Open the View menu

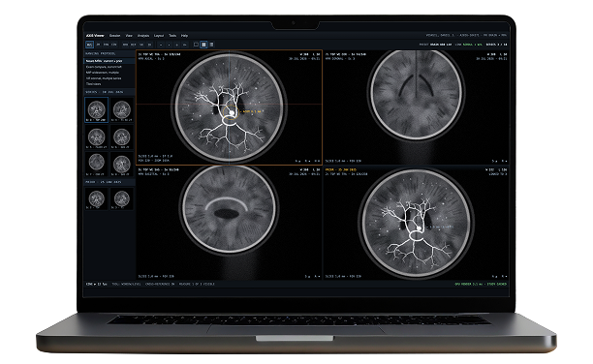coord(129,36)
